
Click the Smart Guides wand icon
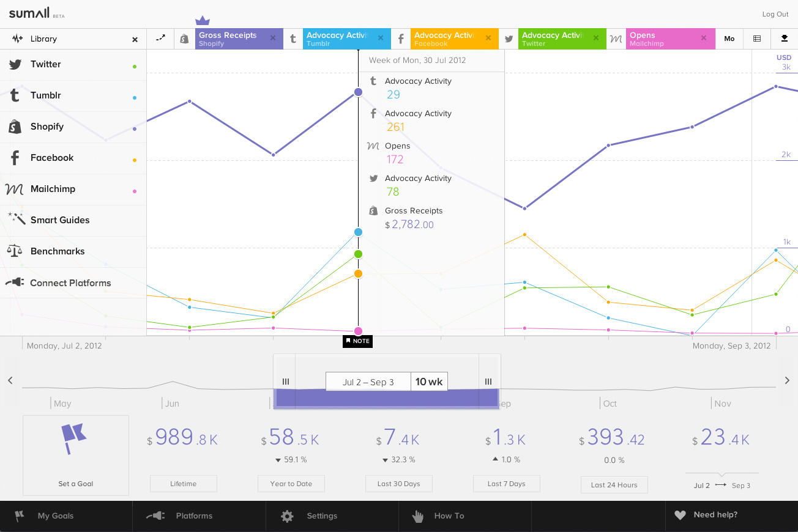16,218
